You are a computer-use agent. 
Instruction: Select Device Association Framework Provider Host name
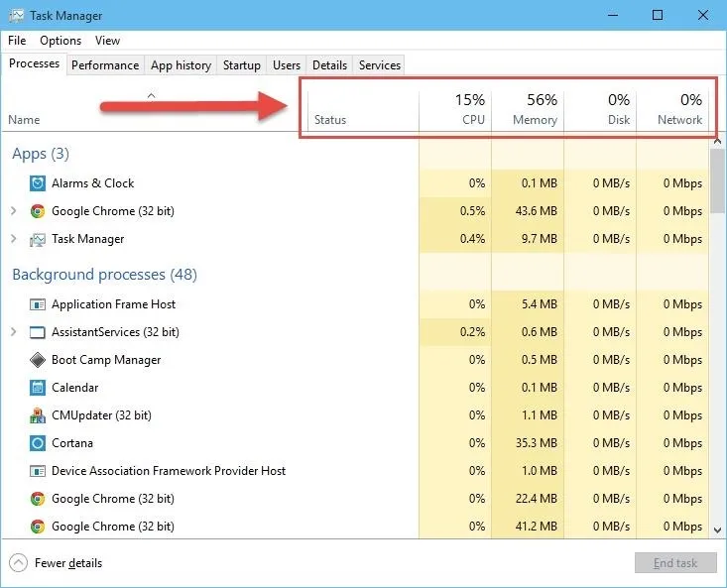(169, 471)
